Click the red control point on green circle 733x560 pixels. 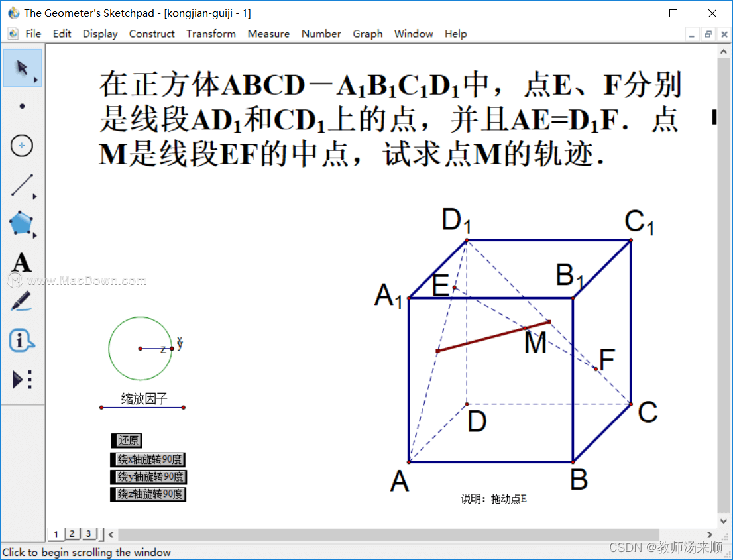click(172, 348)
